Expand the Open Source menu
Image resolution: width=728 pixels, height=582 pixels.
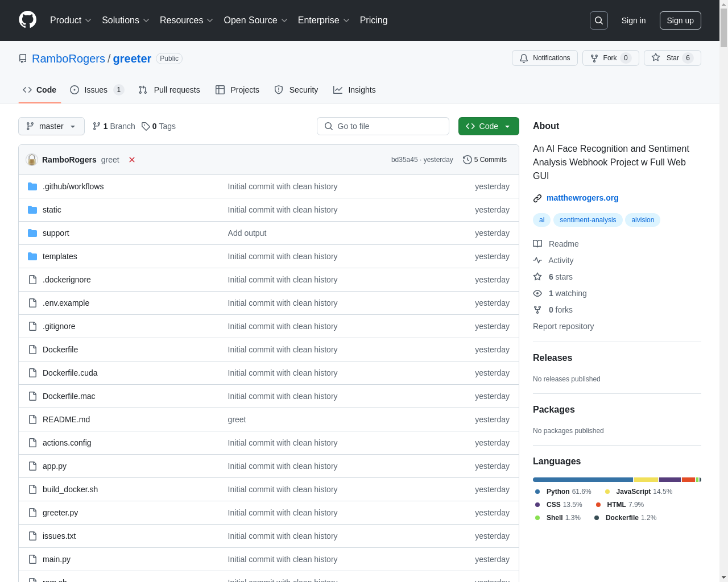click(256, 20)
